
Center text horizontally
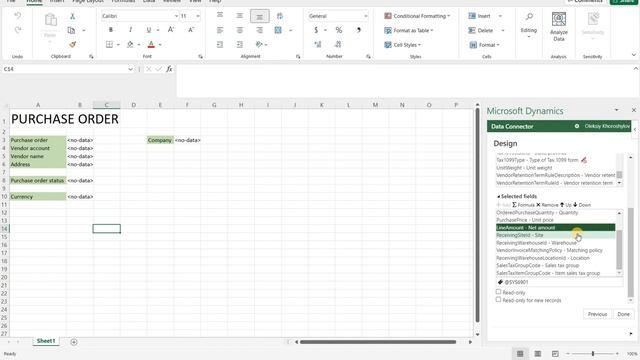tap(240, 30)
